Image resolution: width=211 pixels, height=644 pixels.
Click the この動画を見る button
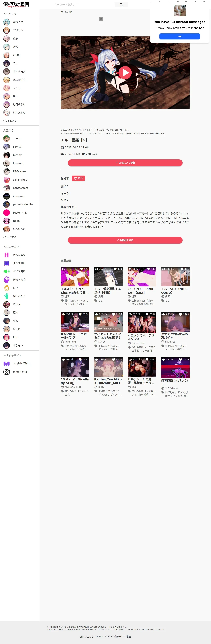pyautogui.click(x=125, y=240)
